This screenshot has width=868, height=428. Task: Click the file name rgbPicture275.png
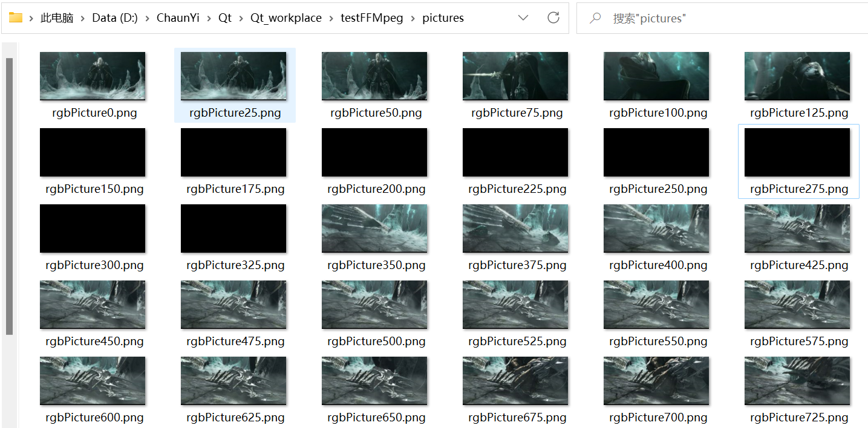click(x=799, y=189)
